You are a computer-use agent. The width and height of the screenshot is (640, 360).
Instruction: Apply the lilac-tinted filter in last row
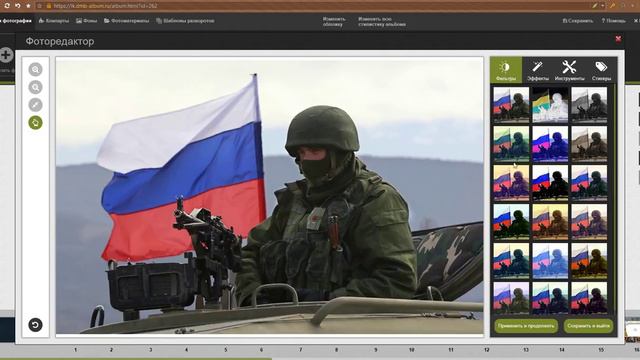pos(511,298)
